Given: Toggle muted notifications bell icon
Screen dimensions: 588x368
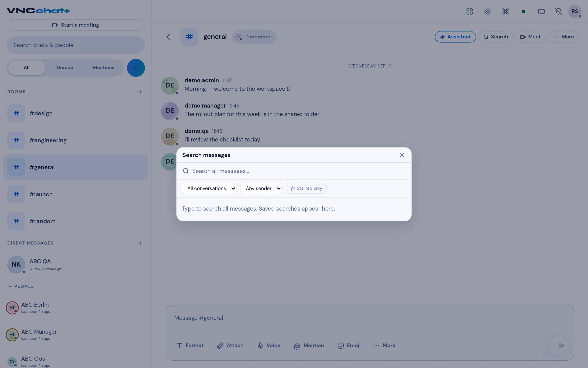Looking at the screenshot, I should [558, 11].
